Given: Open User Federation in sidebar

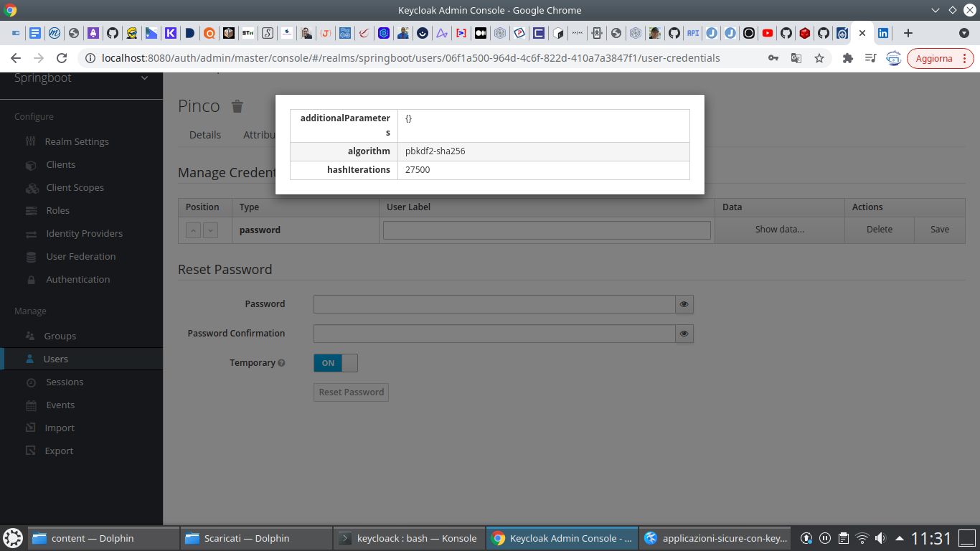Looking at the screenshot, I should pyautogui.click(x=80, y=257).
